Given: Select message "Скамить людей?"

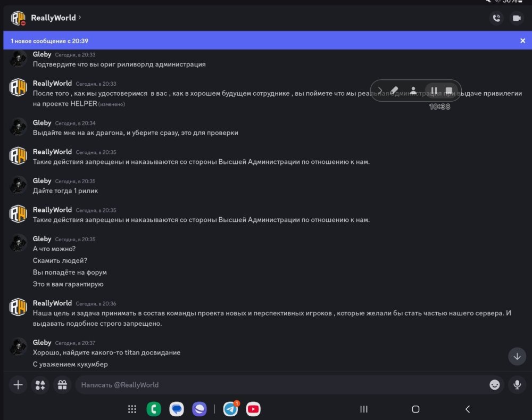Looking at the screenshot, I should click(60, 260).
